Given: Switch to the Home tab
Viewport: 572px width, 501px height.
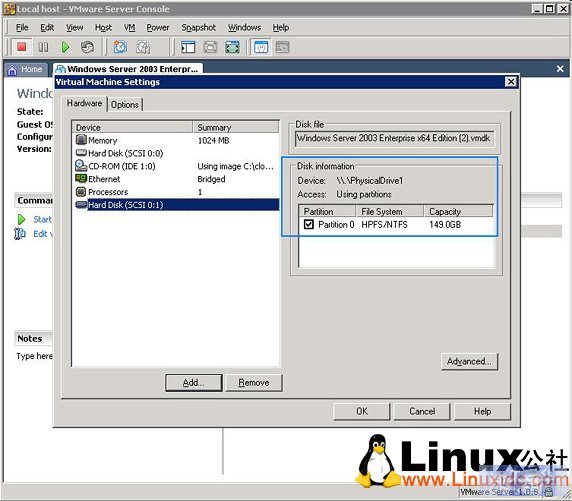Looking at the screenshot, I should coord(26,69).
